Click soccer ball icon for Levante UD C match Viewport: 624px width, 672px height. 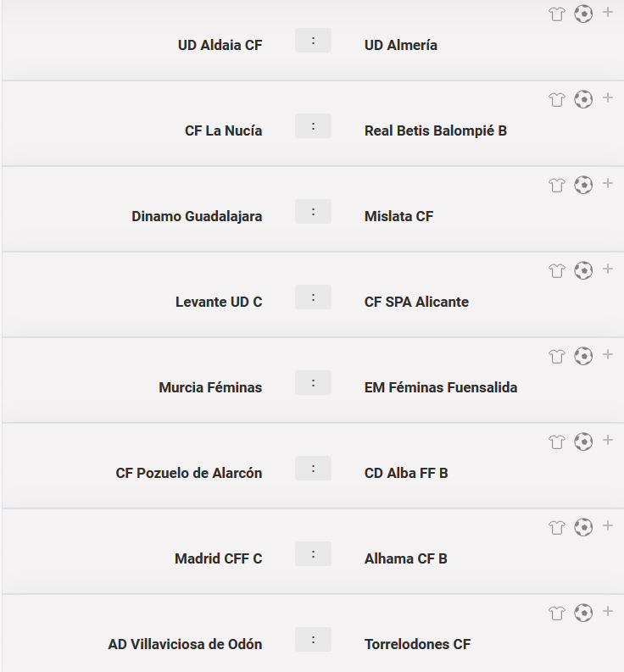pos(583,270)
